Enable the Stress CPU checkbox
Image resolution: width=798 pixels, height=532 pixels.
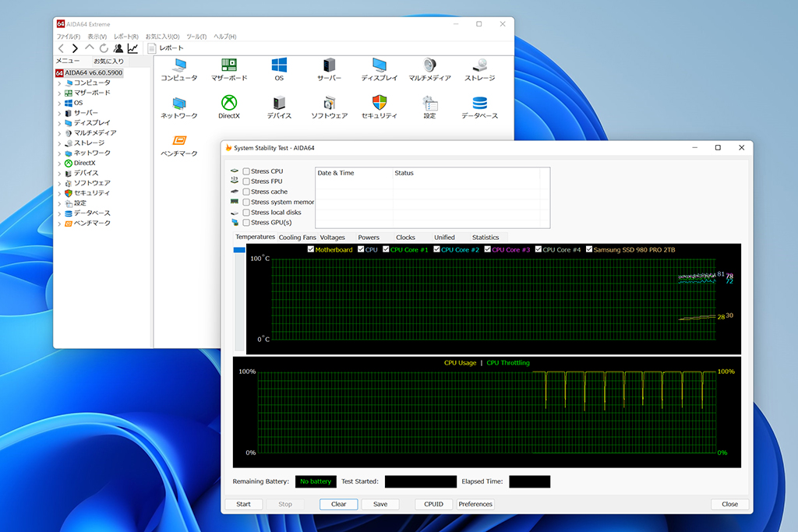(x=246, y=171)
